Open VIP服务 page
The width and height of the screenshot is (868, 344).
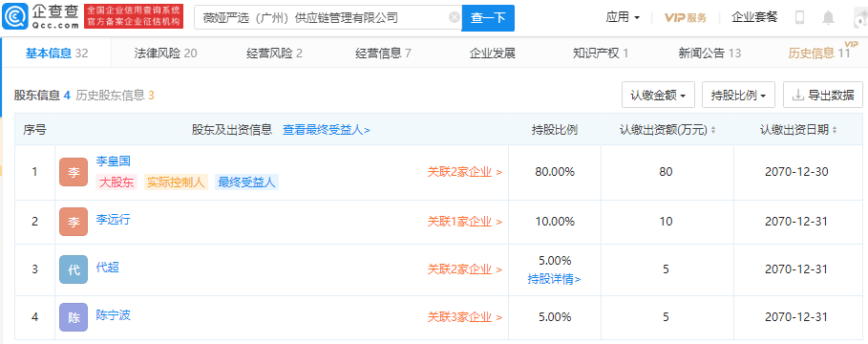click(x=686, y=18)
